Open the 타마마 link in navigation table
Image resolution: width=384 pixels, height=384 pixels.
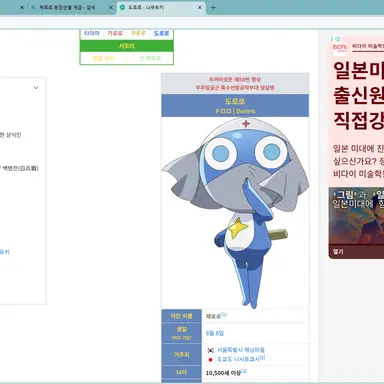pyautogui.click(x=92, y=33)
